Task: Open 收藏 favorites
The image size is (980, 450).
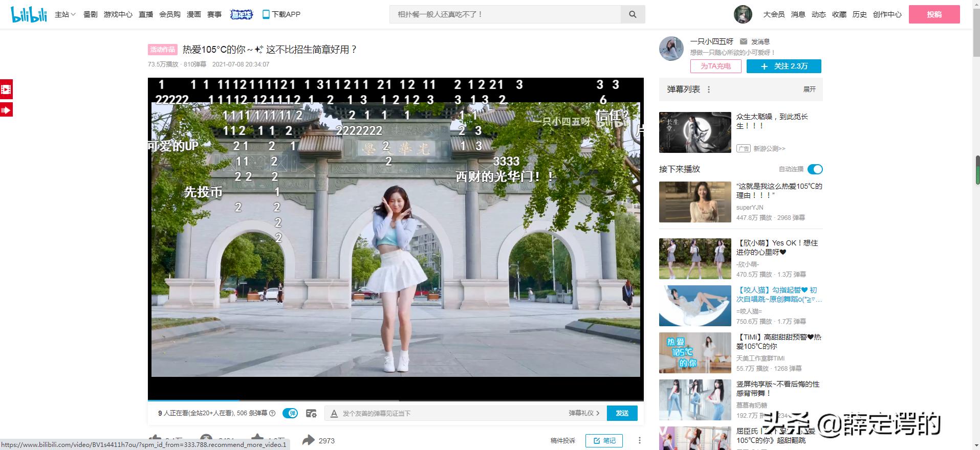Action: (x=839, y=14)
